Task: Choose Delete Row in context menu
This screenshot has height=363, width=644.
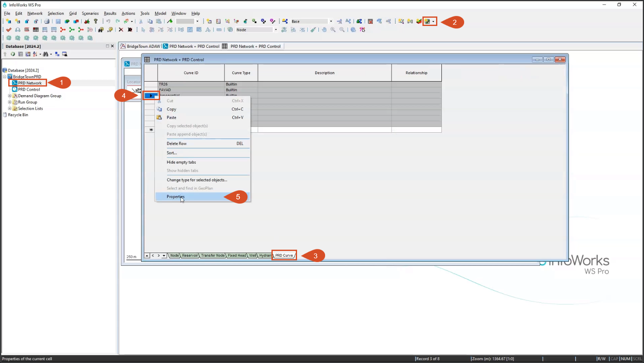Action: [202, 143]
